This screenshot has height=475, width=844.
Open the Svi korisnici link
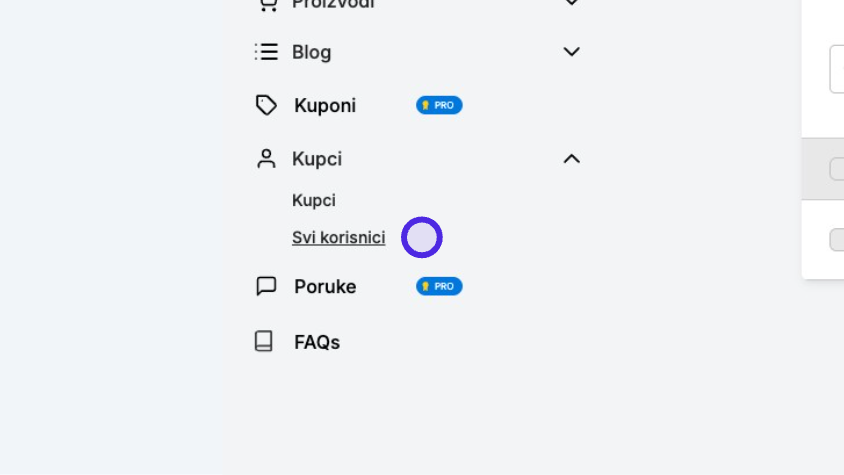[339, 238]
